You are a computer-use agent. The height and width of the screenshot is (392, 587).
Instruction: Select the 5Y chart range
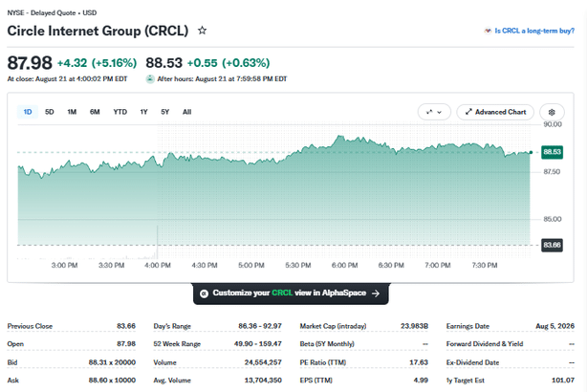click(165, 112)
